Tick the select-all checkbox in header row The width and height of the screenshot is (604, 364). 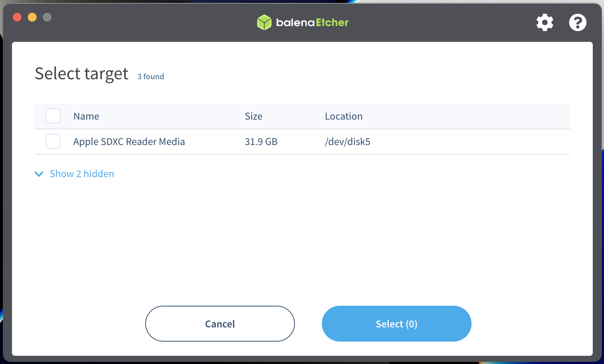click(53, 116)
